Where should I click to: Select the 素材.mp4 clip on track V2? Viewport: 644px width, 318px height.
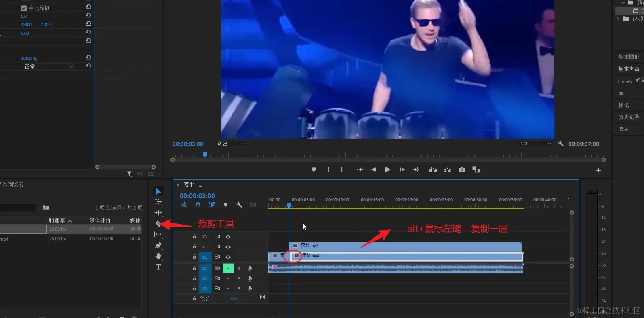(405, 246)
